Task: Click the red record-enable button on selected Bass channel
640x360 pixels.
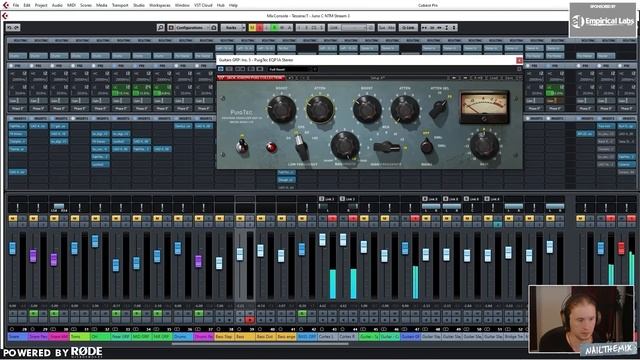Action: 250,320
